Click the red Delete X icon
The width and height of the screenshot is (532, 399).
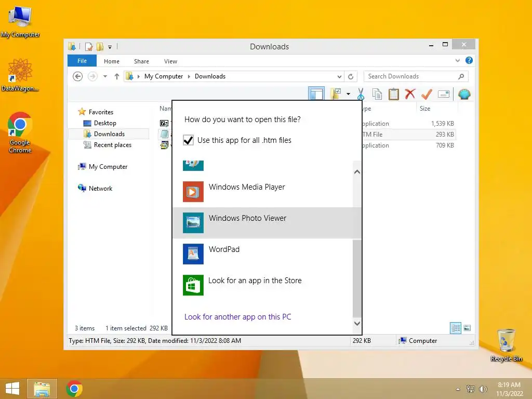pos(410,94)
